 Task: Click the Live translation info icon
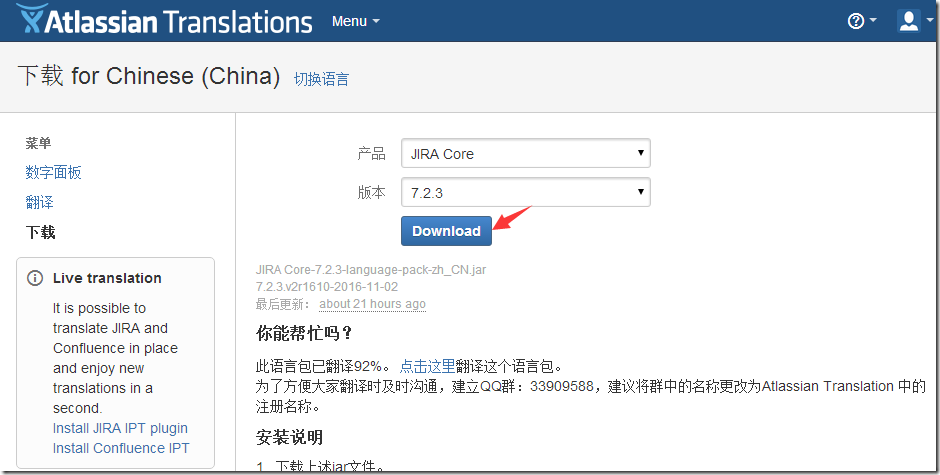[35, 278]
